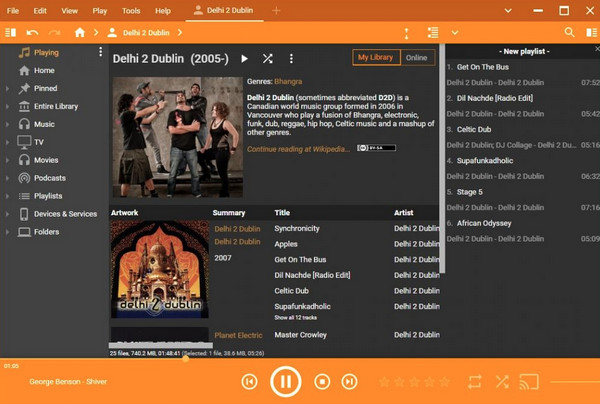This screenshot has width=600, height=404.
Task: Stop playback
Action: [x=322, y=381]
